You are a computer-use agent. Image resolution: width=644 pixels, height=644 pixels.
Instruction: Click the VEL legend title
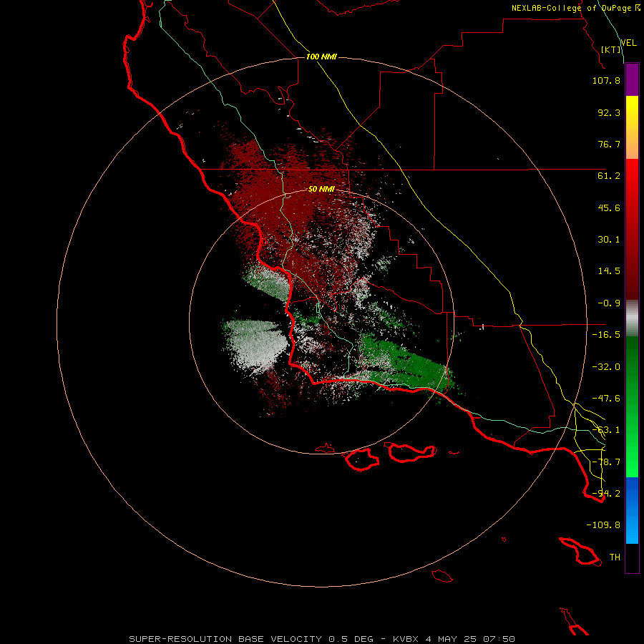pyautogui.click(x=628, y=42)
